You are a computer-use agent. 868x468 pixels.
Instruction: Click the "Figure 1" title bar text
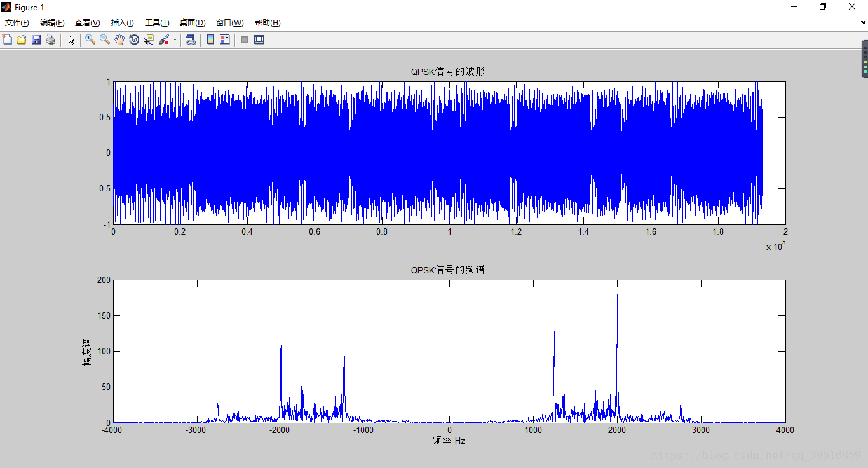click(29, 7)
